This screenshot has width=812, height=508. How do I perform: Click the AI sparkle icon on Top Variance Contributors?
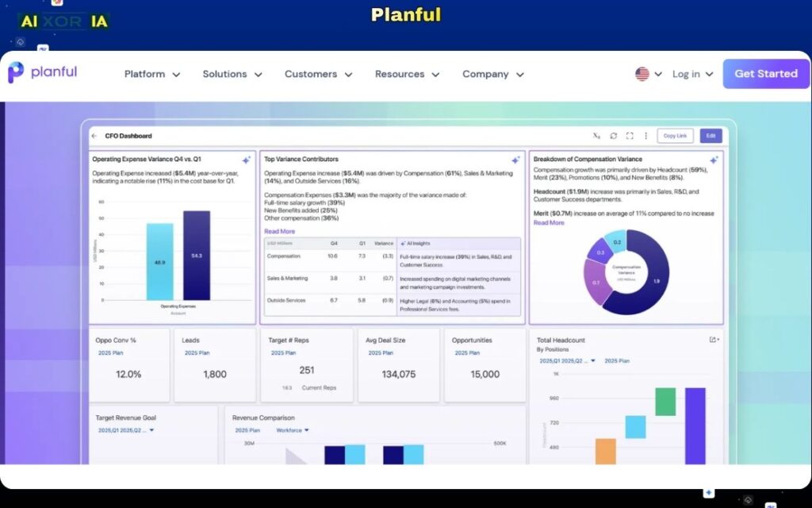[x=517, y=159]
